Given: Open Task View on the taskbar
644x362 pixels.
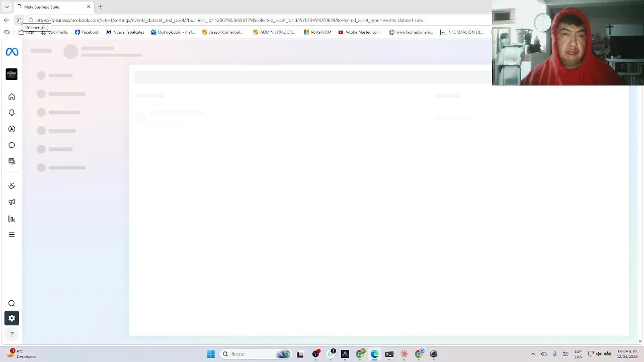Looking at the screenshot, I should tap(300, 354).
